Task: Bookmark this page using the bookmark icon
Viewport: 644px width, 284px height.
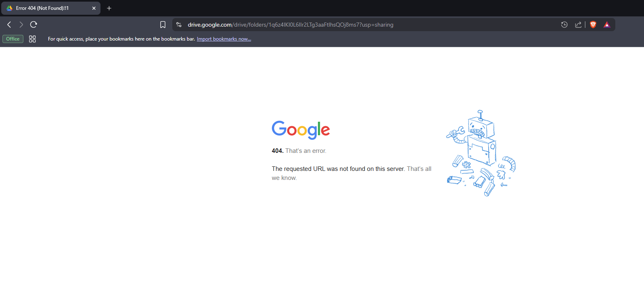Action: [163, 25]
